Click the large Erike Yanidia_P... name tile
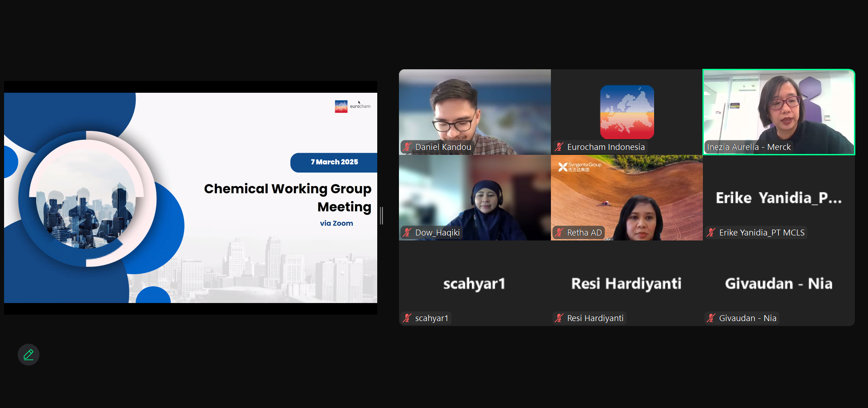868x408 pixels. tap(778, 198)
